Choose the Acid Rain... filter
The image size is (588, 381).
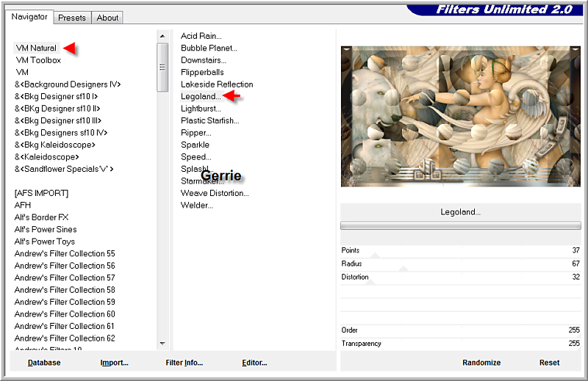[x=201, y=36]
